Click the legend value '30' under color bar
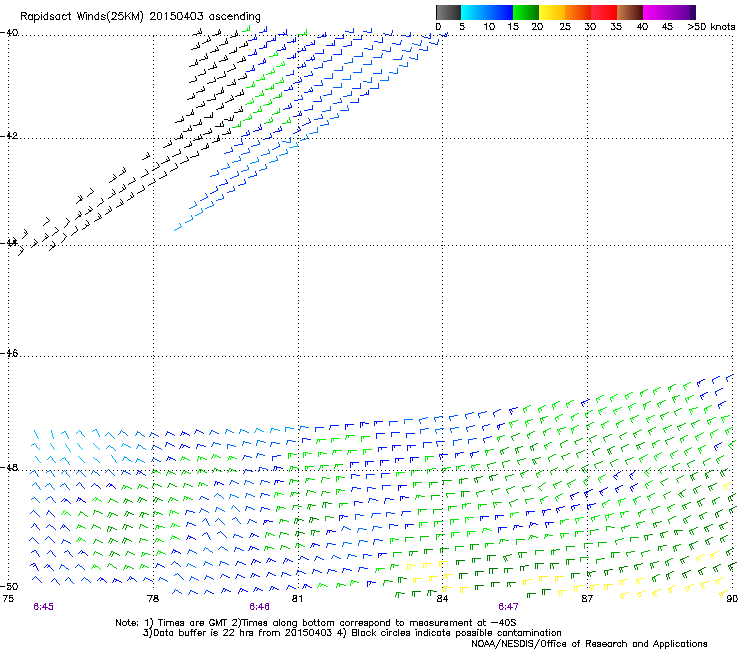Screen dimensions: 740x650 click(x=590, y=27)
